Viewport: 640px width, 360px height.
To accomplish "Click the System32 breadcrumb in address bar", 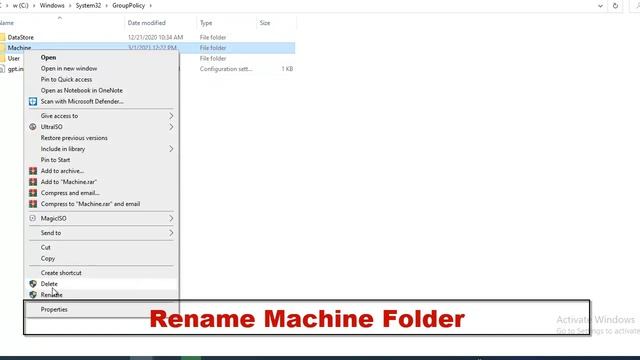I will (88, 6).
